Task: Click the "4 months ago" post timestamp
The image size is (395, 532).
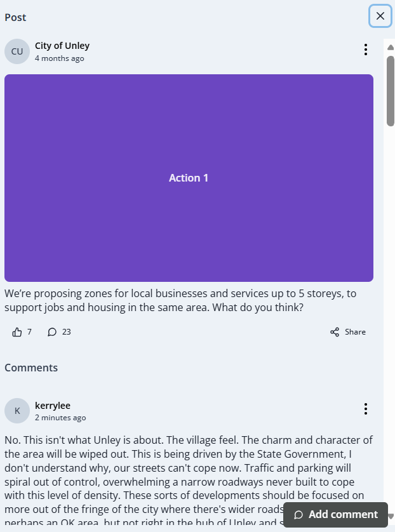Action: click(x=60, y=58)
